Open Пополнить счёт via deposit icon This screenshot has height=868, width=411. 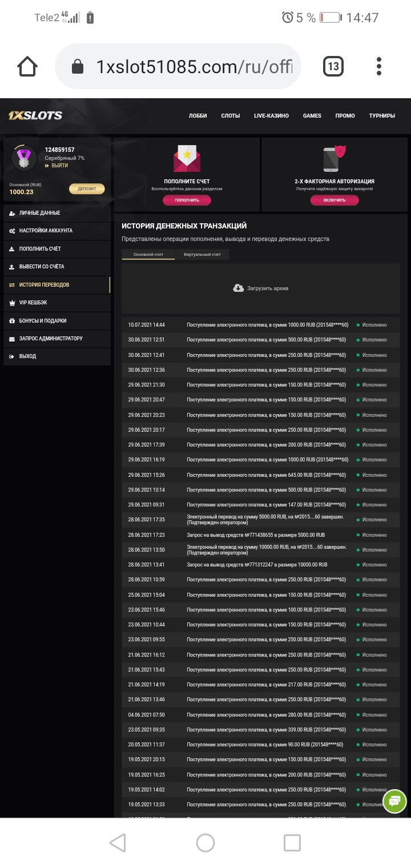tap(13, 249)
